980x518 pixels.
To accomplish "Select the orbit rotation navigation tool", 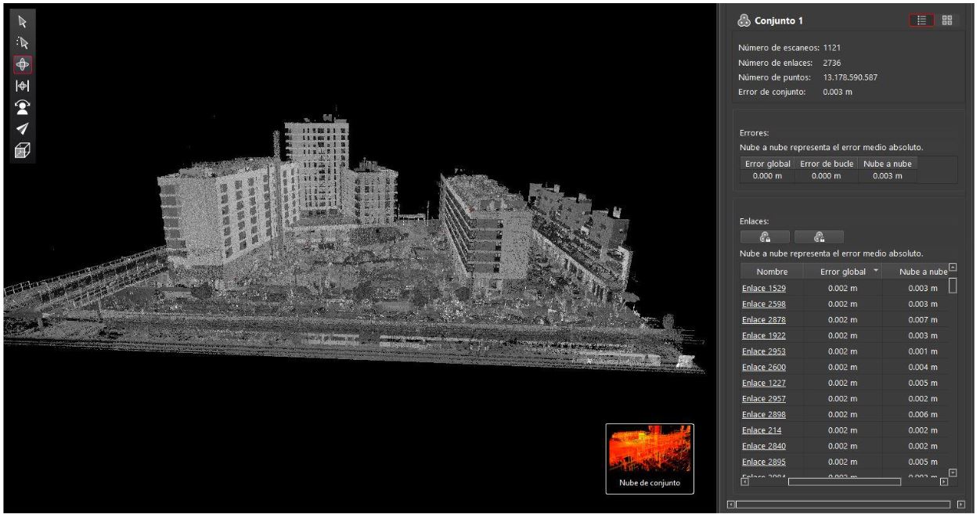I will pos(23,65).
